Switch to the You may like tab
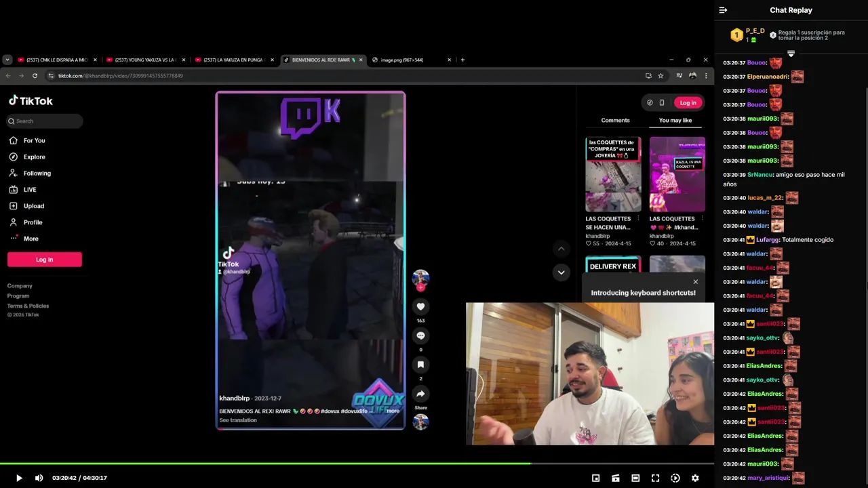Viewport: 868px width, 488px height. pos(675,120)
